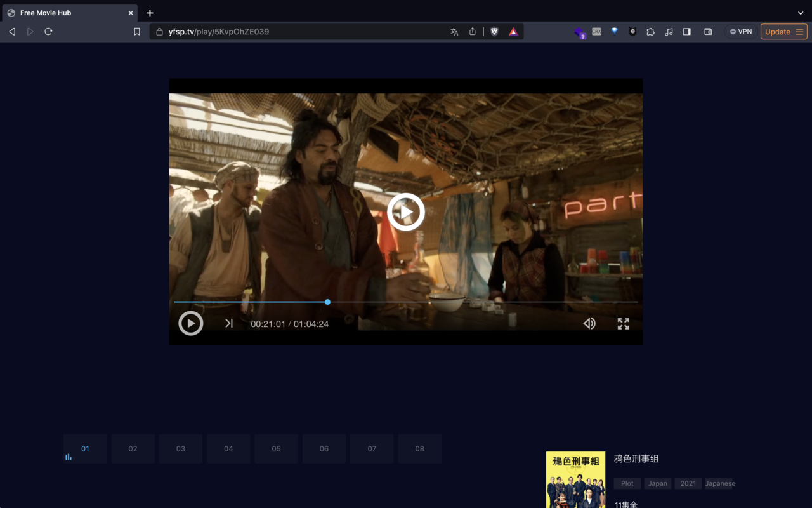Viewport: 812px width, 508px height.
Task: Click the Update button
Action: 783,32
